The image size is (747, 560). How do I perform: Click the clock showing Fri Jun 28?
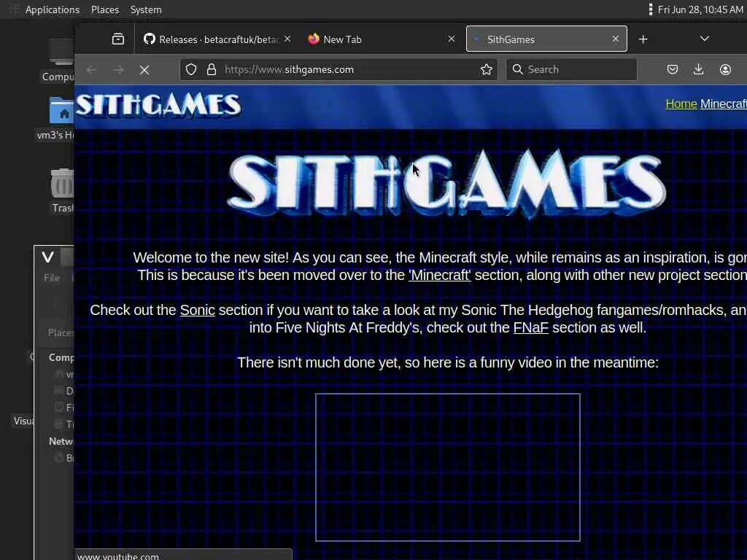coord(700,9)
